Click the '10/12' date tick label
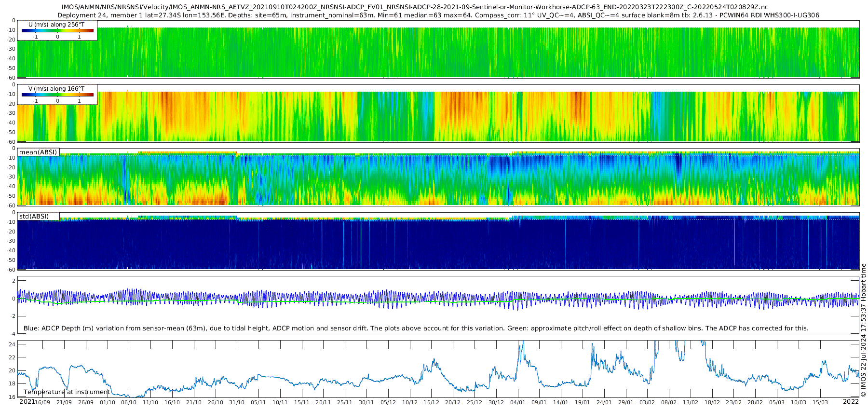Viewport: 868px width, 410px height. pos(410,402)
